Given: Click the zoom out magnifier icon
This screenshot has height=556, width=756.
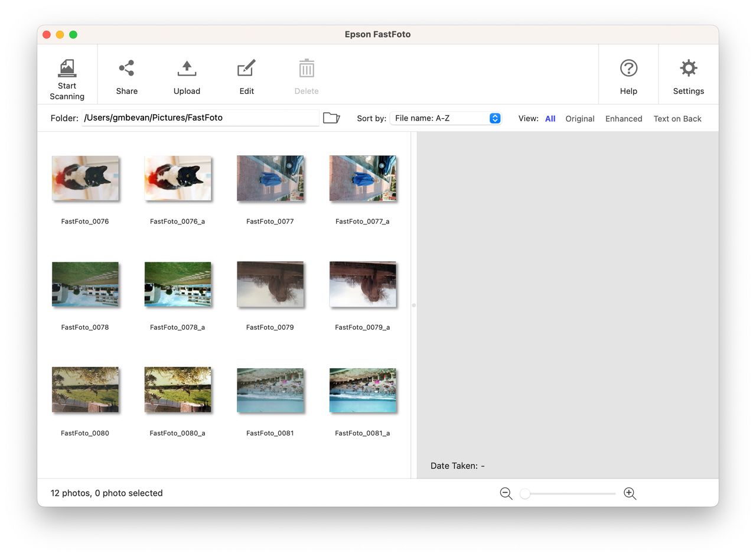Looking at the screenshot, I should click(506, 493).
